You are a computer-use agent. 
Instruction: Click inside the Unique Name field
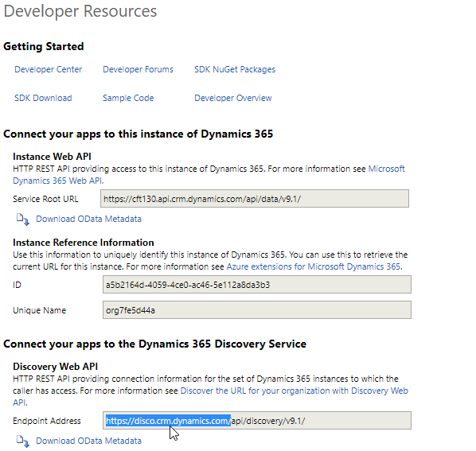pyautogui.click(x=257, y=310)
